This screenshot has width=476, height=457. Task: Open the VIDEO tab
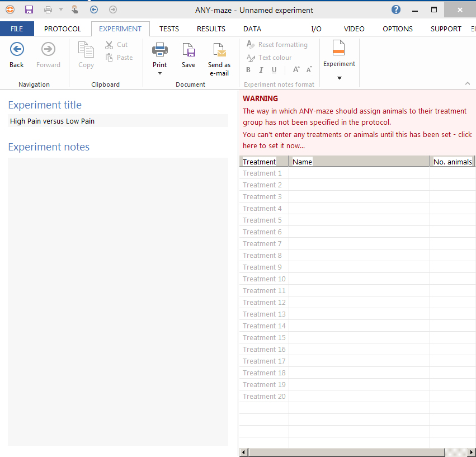click(354, 29)
